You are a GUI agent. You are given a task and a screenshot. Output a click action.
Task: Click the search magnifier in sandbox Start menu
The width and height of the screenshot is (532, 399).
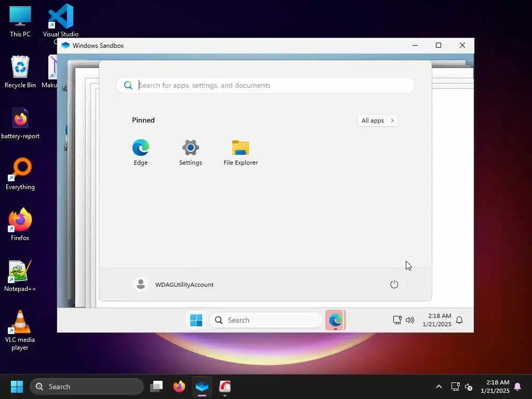128,85
